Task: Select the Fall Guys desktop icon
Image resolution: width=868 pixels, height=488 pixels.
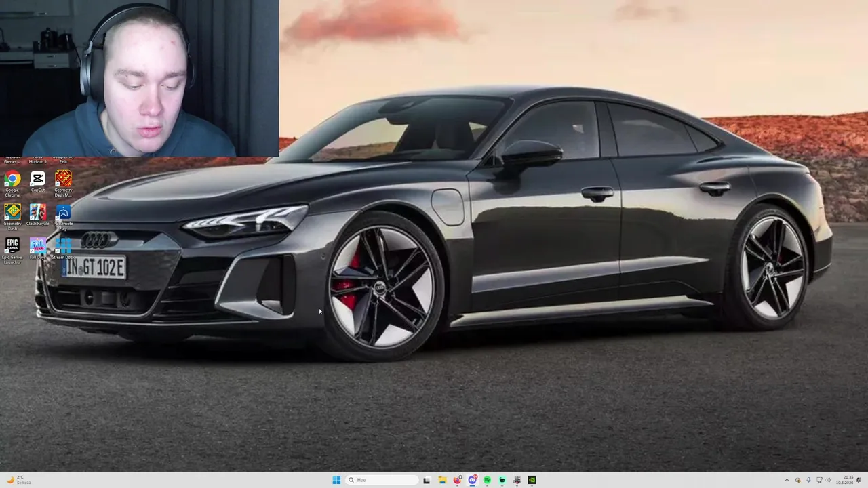Action: pyautogui.click(x=38, y=248)
